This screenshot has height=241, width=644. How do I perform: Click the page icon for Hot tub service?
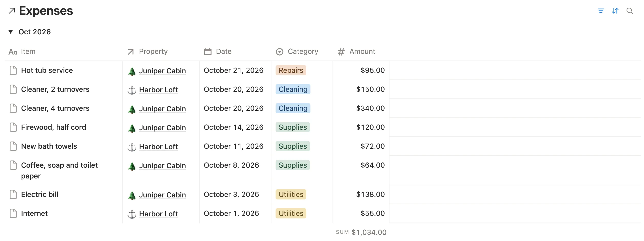(x=13, y=70)
